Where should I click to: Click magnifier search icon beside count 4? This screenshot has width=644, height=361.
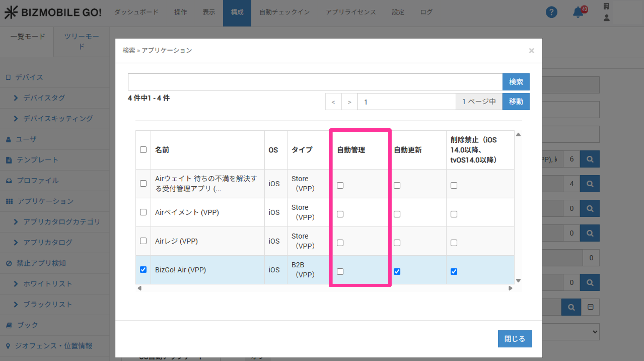click(590, 184)
